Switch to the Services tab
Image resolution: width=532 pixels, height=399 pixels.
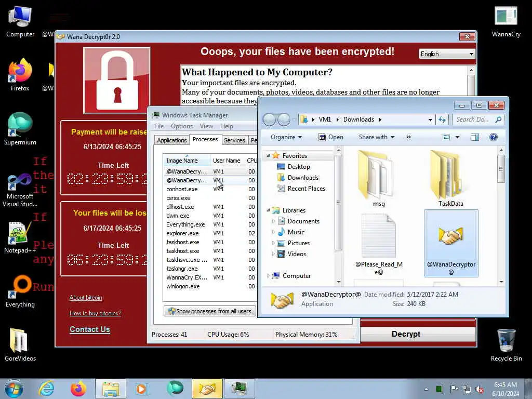(234, 140)
